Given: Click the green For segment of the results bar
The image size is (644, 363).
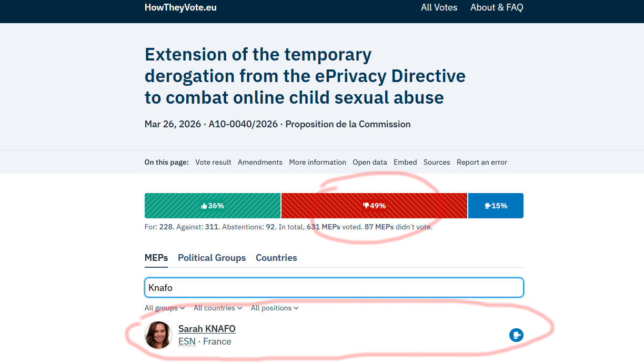Looking at the screenshot, I should [x=213, y=205].
